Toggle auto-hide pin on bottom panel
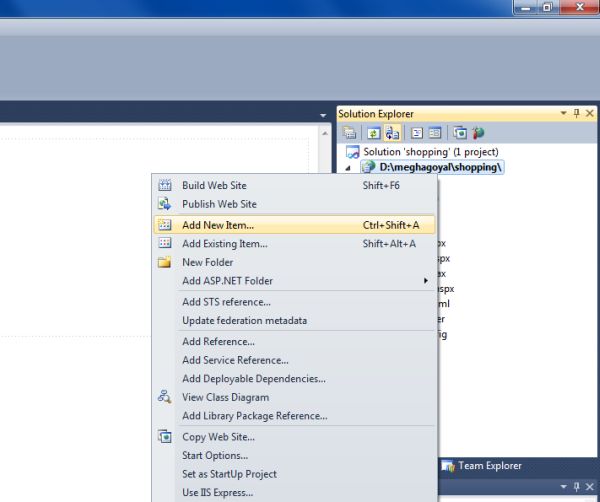The height and width of the screenshot is (502, 600). point(577,487)
